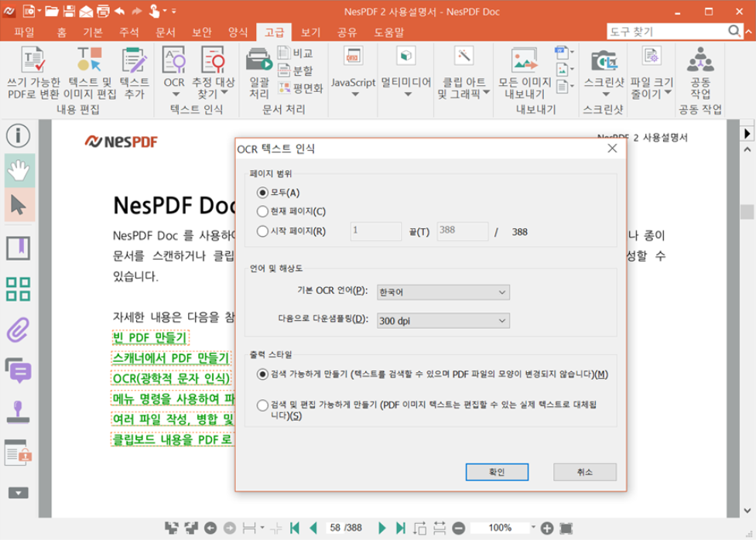Expand the sidebar more-tools down arrow
The width and height of the screenshot is (756, 540).
click(19, 493)
